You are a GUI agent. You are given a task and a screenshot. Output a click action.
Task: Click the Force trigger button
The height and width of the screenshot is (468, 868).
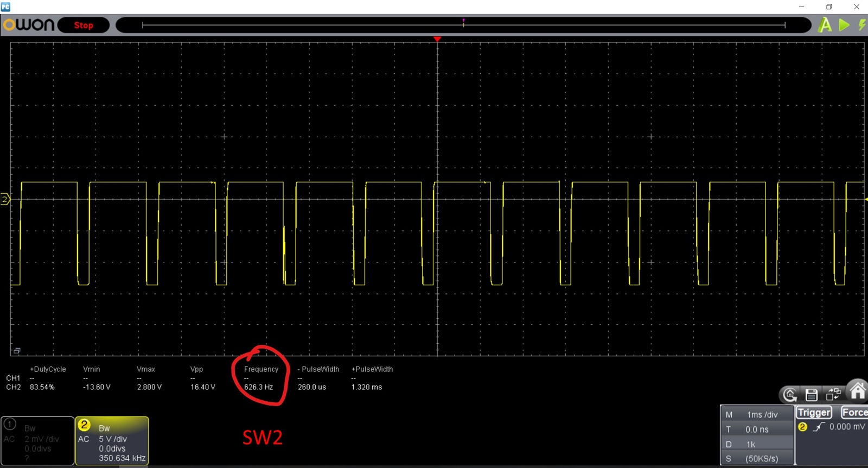point(854,413)
